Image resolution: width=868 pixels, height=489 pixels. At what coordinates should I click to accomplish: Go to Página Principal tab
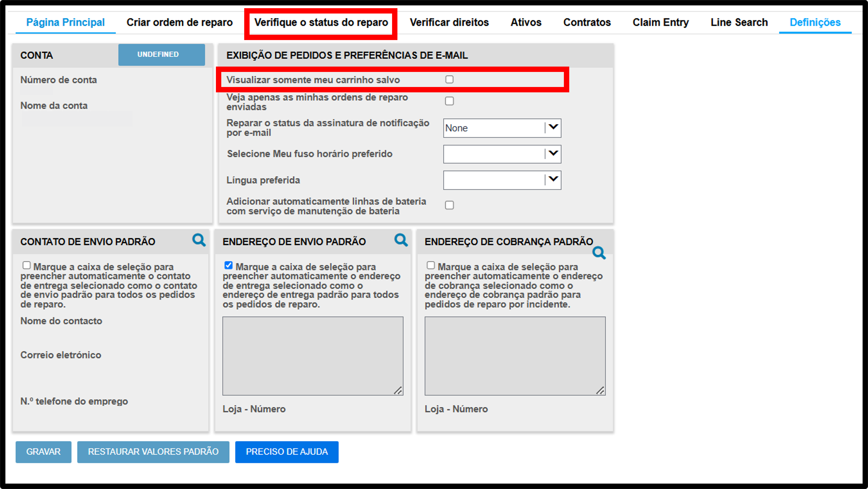65,22
